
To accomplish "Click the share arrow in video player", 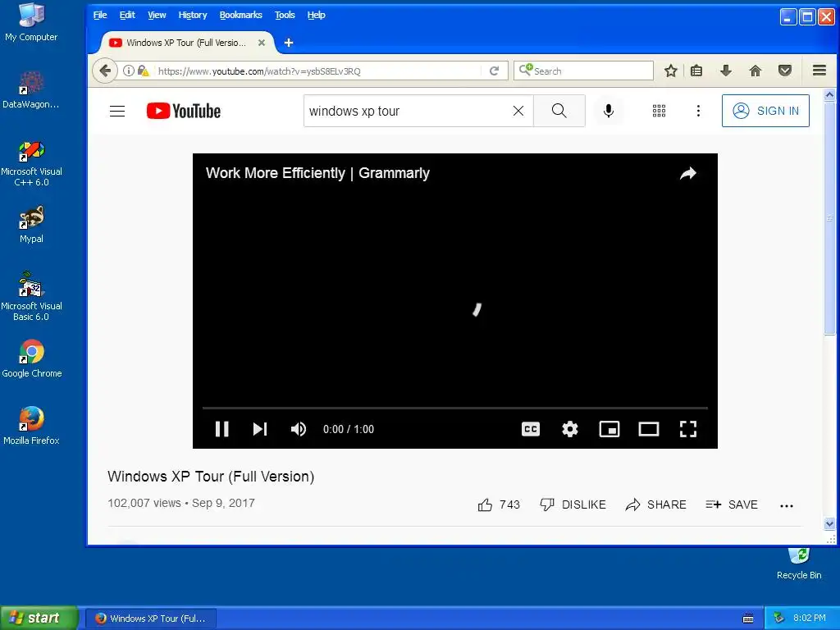I will [x=688, y=173].
